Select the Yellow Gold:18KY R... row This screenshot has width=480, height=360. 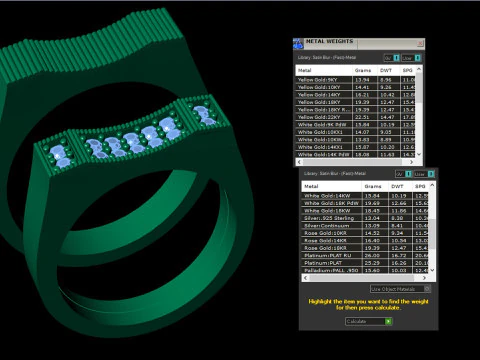356,110
